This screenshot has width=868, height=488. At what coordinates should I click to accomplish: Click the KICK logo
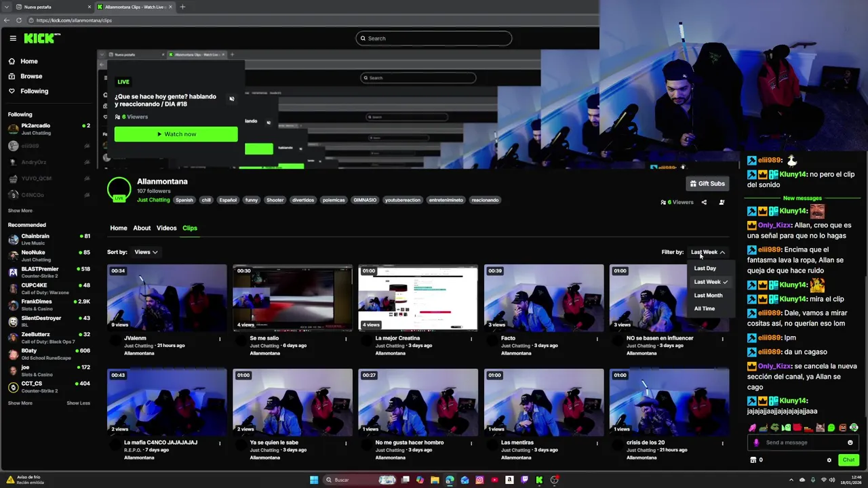pyautogui.click(x=42, y=38)
